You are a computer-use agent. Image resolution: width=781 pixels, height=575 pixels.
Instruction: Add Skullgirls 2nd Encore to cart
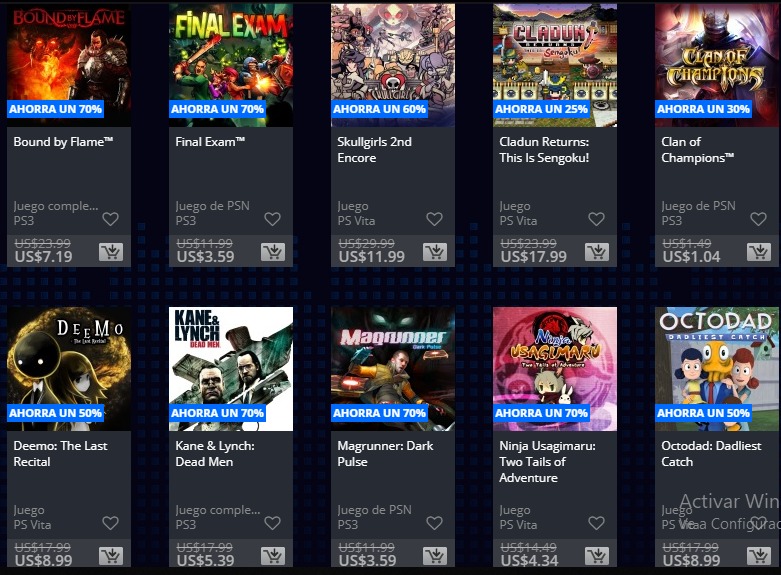435,252
